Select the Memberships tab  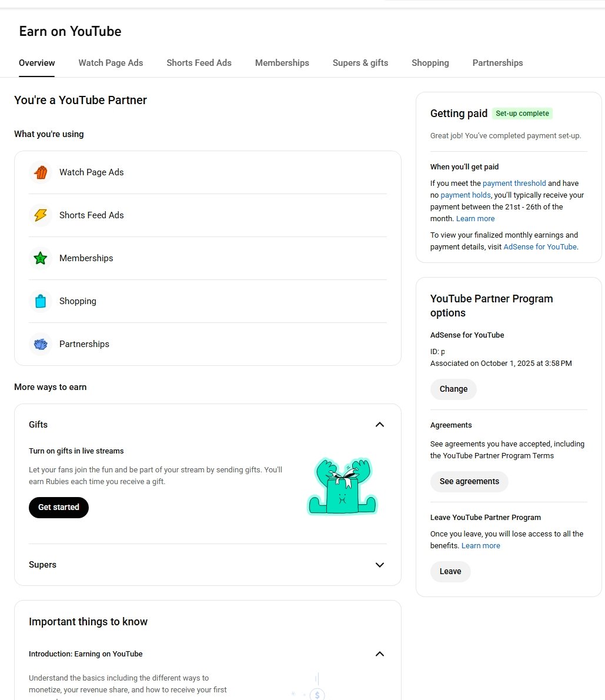pos(282,63)
